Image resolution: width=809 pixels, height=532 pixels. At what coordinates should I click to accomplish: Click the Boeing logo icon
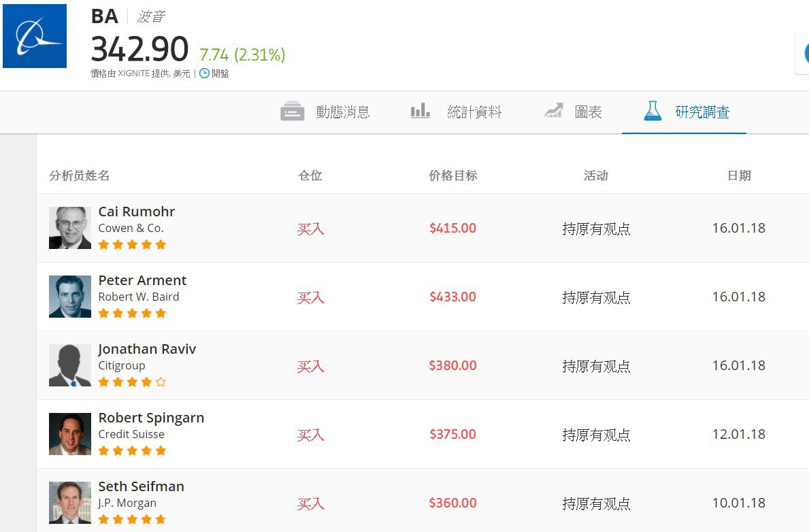(35, 36)
